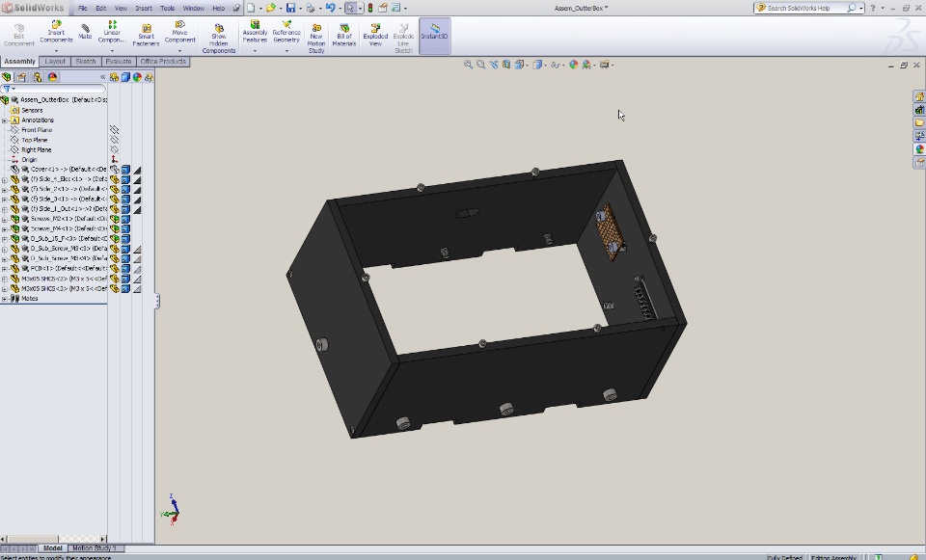
Task: Expand the Screws_M2<1> component
Action: [5, 219]
